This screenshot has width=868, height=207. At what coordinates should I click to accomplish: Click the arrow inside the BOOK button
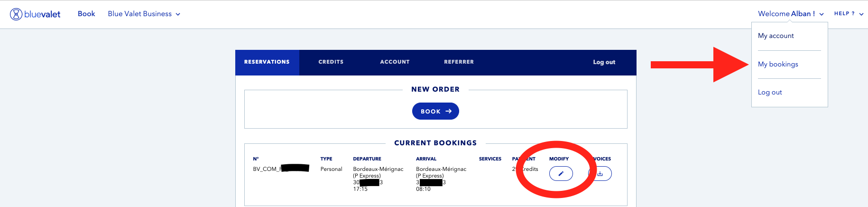(x=448, y=111)
